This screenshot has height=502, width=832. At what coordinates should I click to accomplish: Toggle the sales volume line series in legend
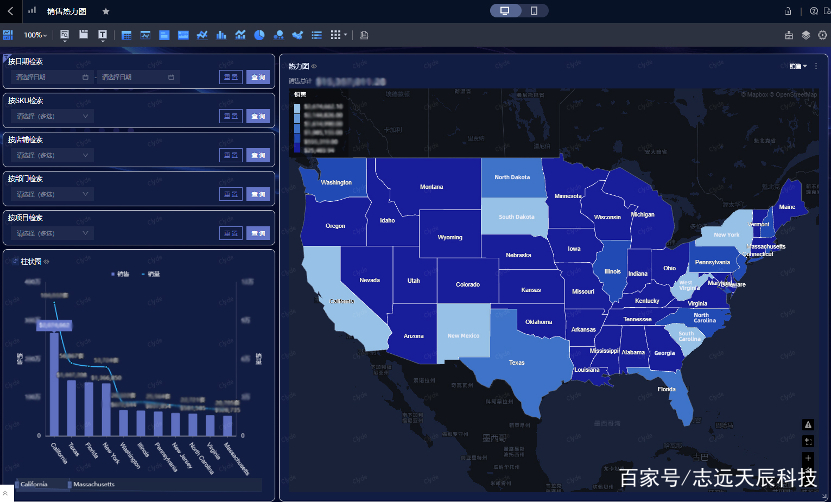(x=151, y=274)
